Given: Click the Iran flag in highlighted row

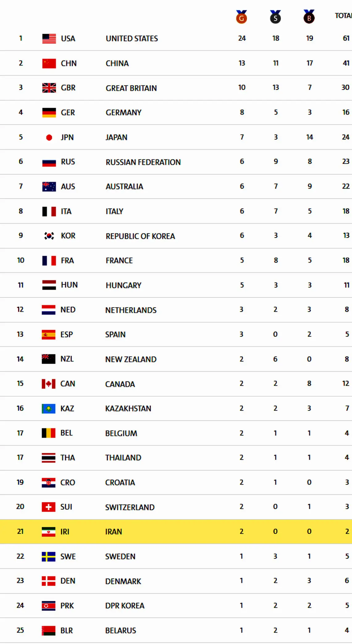Looking at the screenshot, I should [x=48, y=532].
